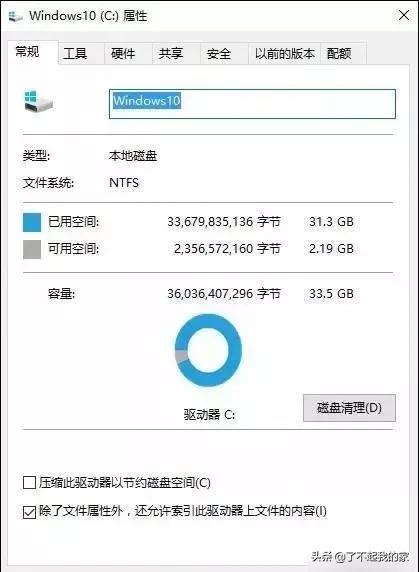Image resolution: width=419 pixels, height=572 pixels.
Task: Uncheck the file content indexing checkbox
Action: pos(29,511)
